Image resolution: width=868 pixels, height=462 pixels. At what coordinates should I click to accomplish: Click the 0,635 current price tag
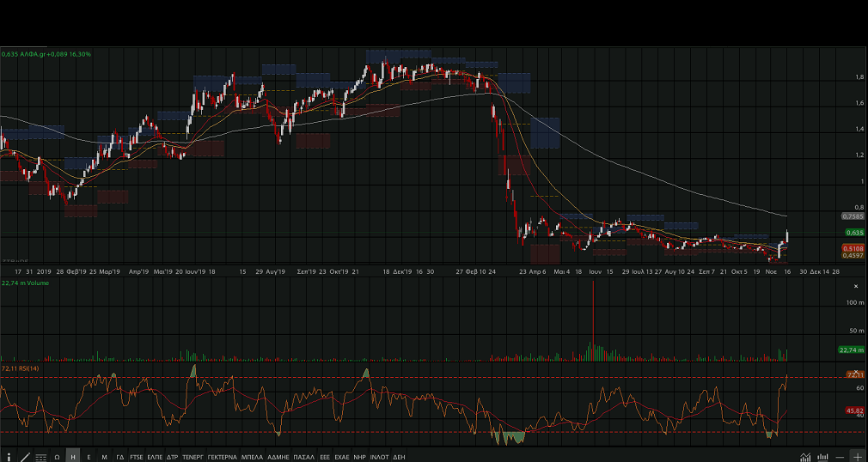pos(853,233)
